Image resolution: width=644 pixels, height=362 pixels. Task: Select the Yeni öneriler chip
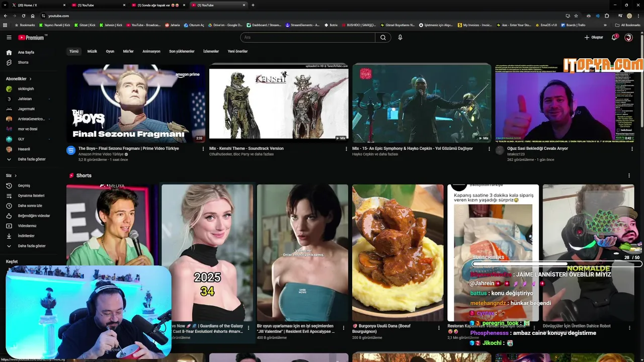[237, 51]
